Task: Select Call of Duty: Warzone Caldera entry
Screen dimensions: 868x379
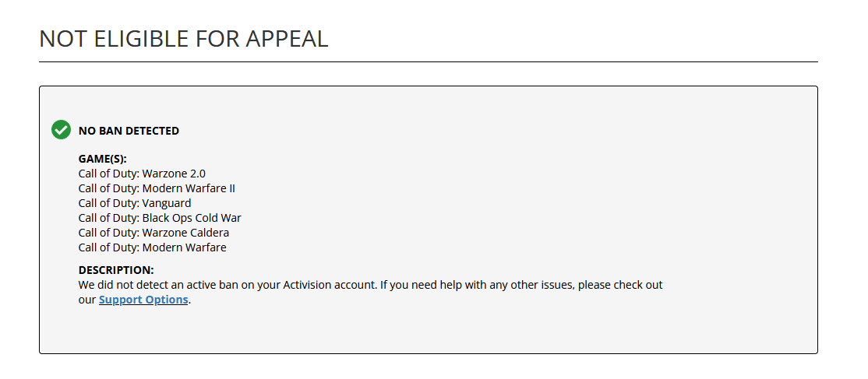Action: (x=154, y=233)
